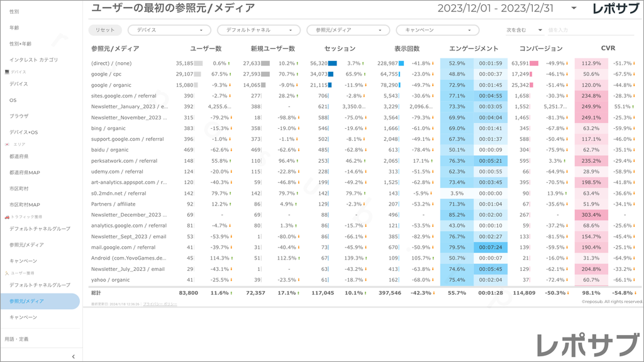
Task: Open the キャンペーン filter dropdown above the table
Action: tap(437, 30)
